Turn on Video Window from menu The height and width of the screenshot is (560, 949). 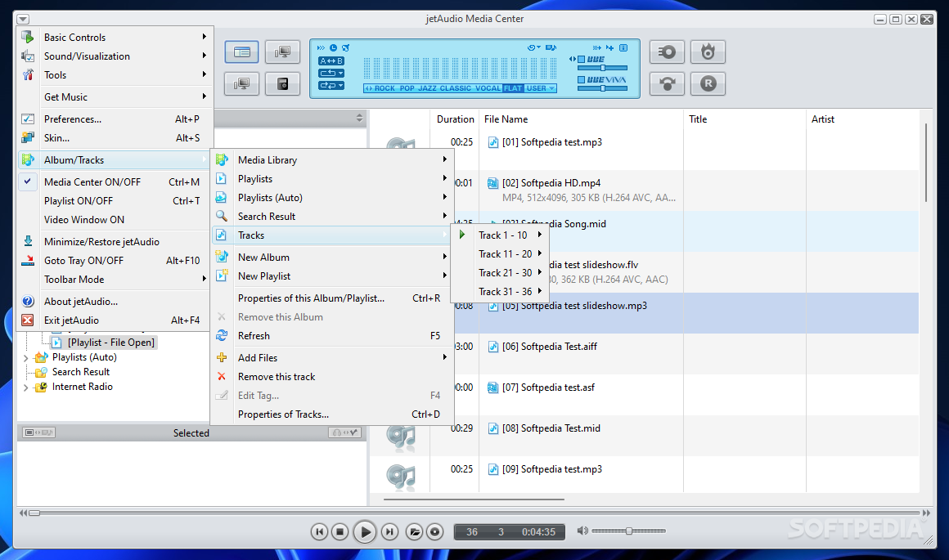point(113,220)
